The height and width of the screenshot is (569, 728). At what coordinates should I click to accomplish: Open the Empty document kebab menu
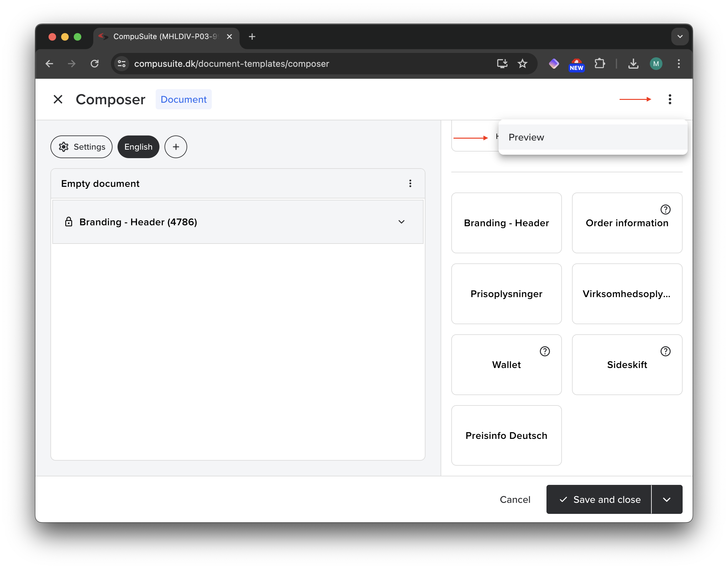(x=410, y=183)
